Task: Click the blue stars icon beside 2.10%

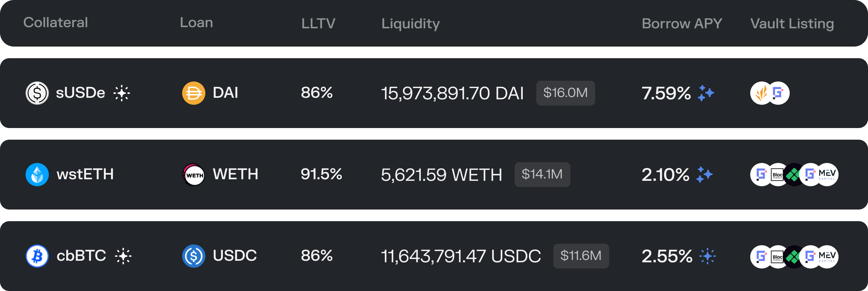Action: coord(704,175)
